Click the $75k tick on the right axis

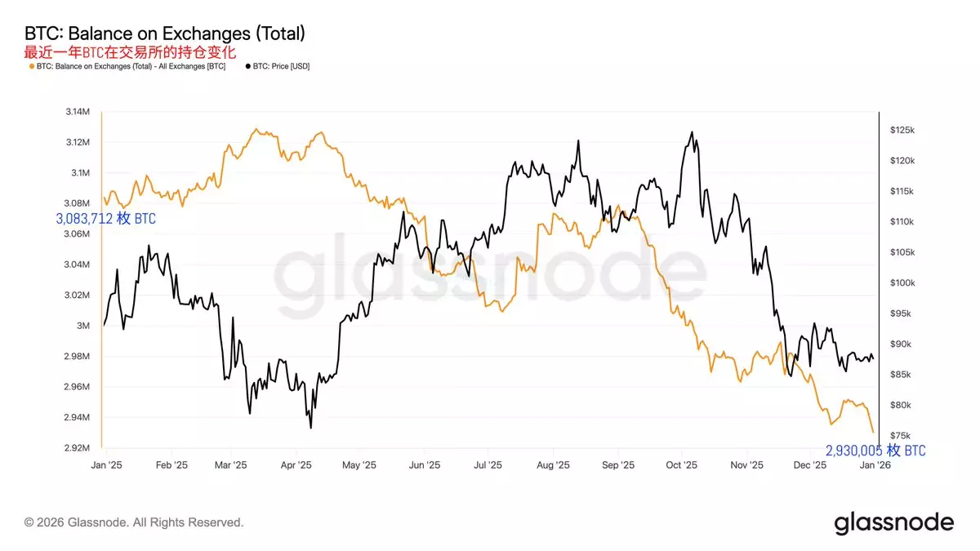pyautogui.click(x=900, y=436)
